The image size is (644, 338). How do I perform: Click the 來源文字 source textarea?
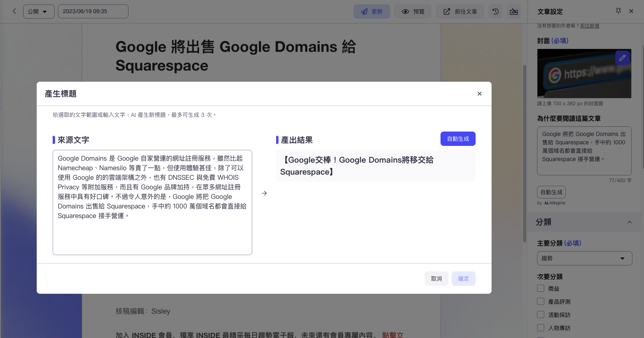(152, 202)
